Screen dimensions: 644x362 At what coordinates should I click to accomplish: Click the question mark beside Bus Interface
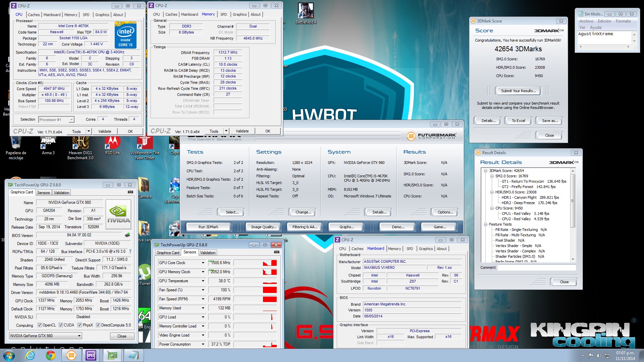[130, 251]
